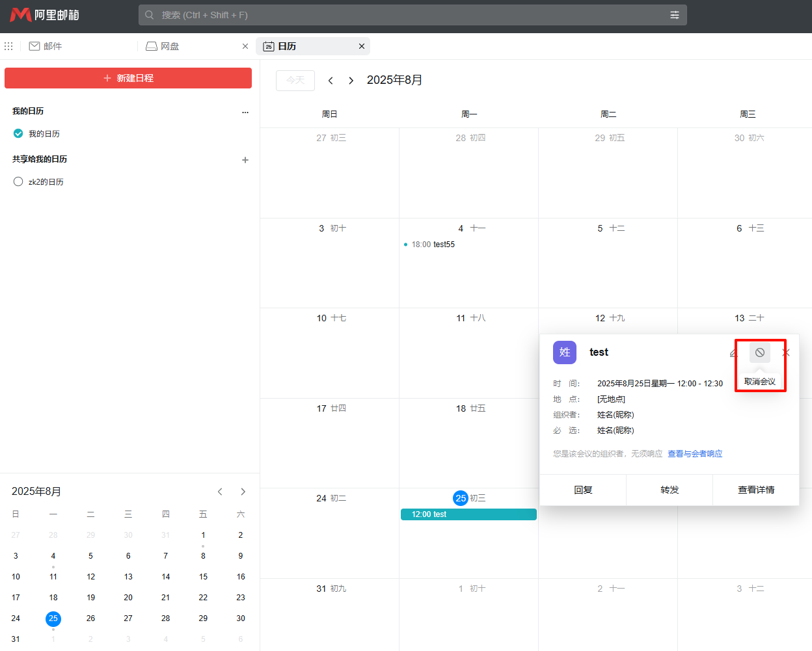Select date 11 in mini calendar
Image resolution: width=812 pixels, height=651 pixels.
(x=53, y=577)
